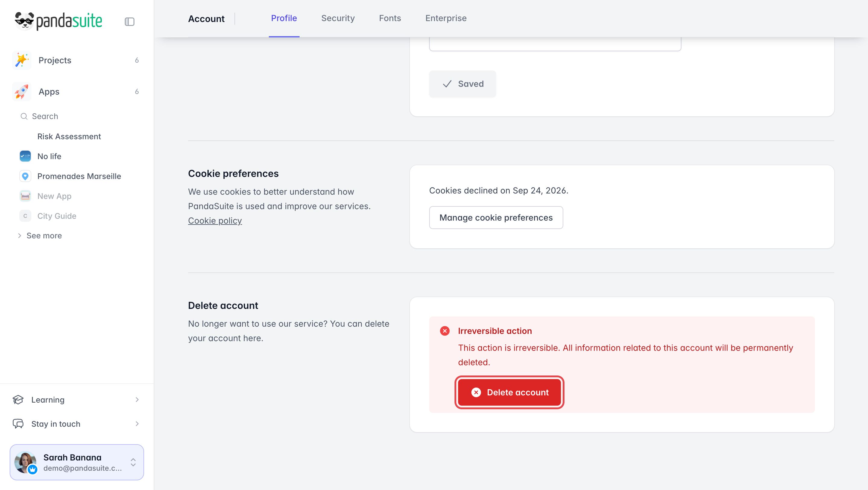Click the New App icon
Screen dimensions: 868x490
25,196
